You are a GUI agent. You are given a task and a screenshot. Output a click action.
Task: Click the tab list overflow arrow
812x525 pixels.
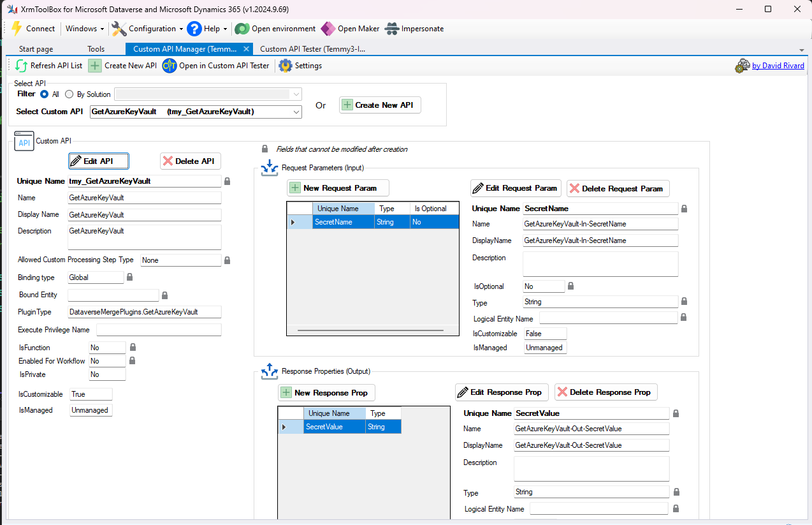click(x=801, y=50)
